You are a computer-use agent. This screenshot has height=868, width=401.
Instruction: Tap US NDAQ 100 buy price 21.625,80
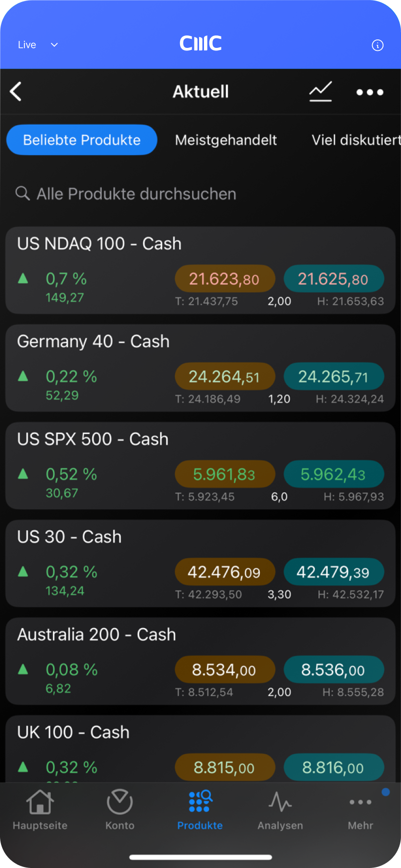click(333, 279)
